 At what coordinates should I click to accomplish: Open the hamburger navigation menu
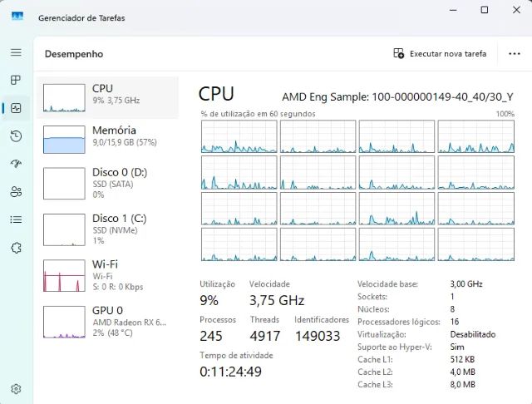pyautogui.click(x=16, y=52)
